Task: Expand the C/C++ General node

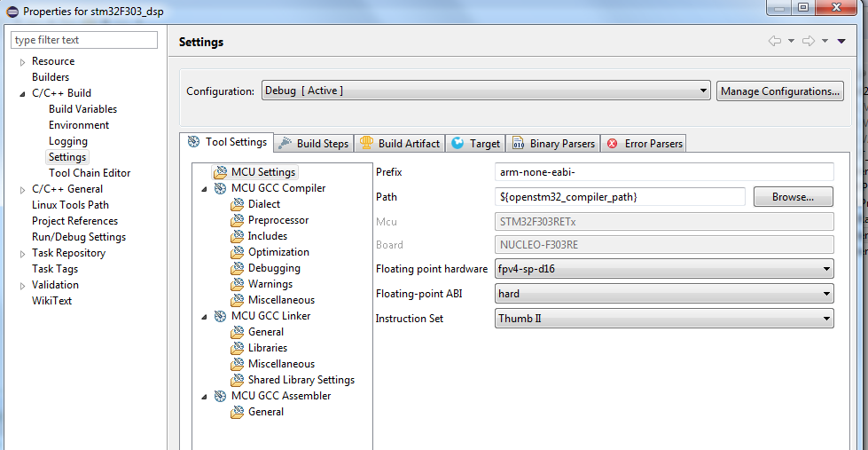Action: click(23, 190)
